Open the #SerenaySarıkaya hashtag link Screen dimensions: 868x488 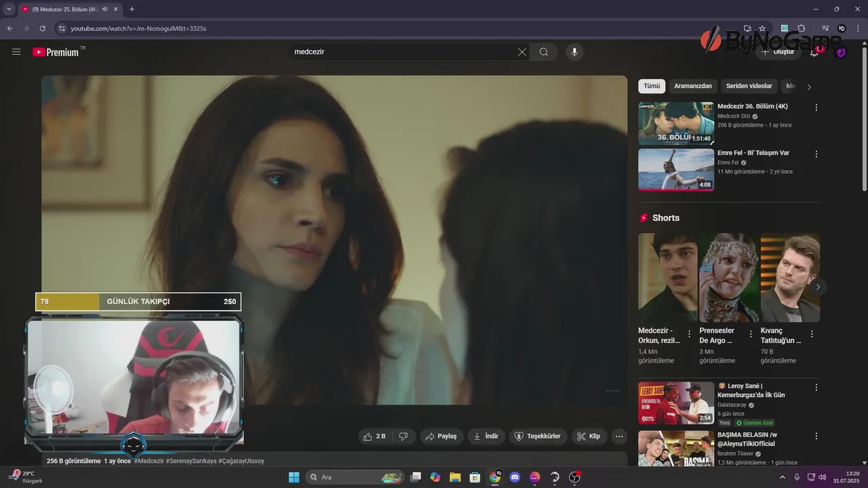(191, 461)
